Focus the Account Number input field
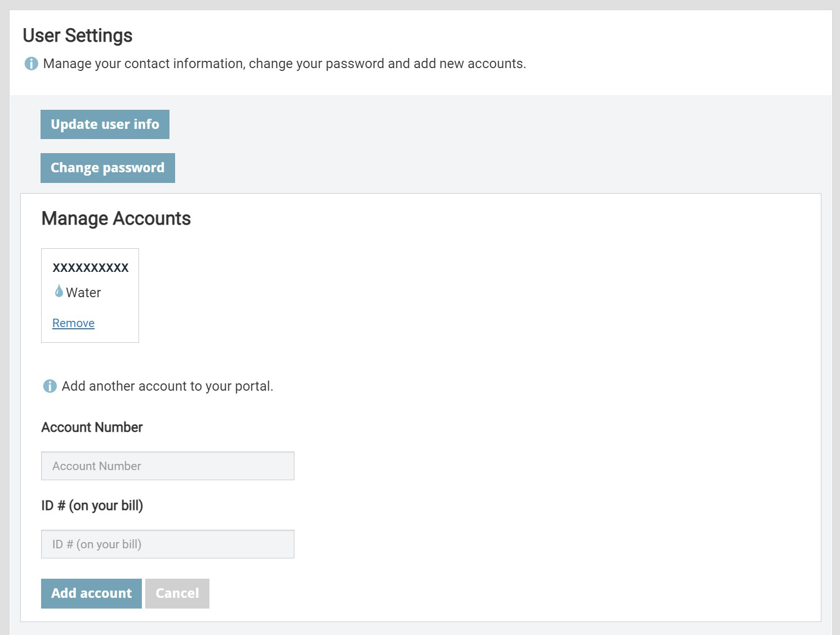Screen dimensions: 840x635 [168, 466]
